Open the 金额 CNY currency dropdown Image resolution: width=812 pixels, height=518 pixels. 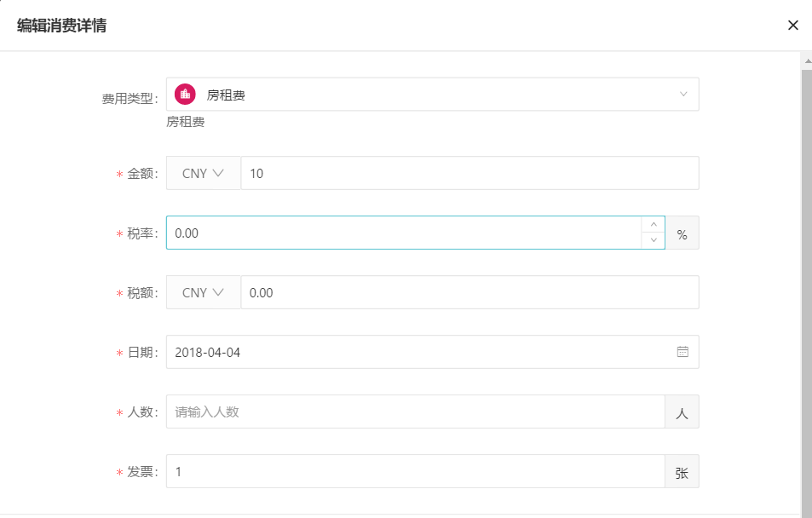click(x=203, y=173)
